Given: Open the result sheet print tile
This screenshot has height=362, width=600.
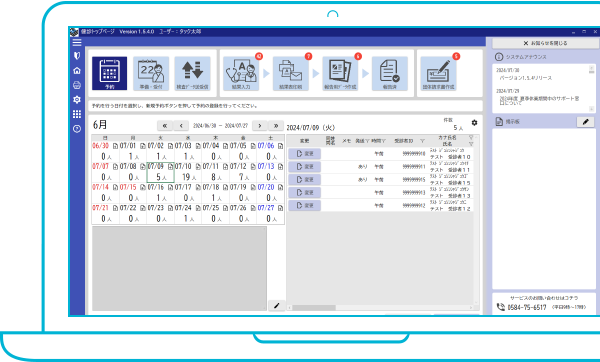Looking at the screenshot, I should point(290,73).
